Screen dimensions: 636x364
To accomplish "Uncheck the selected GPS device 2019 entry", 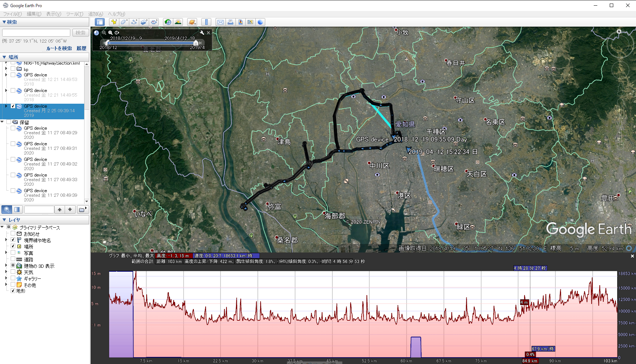I will click(x=13, y=106).
